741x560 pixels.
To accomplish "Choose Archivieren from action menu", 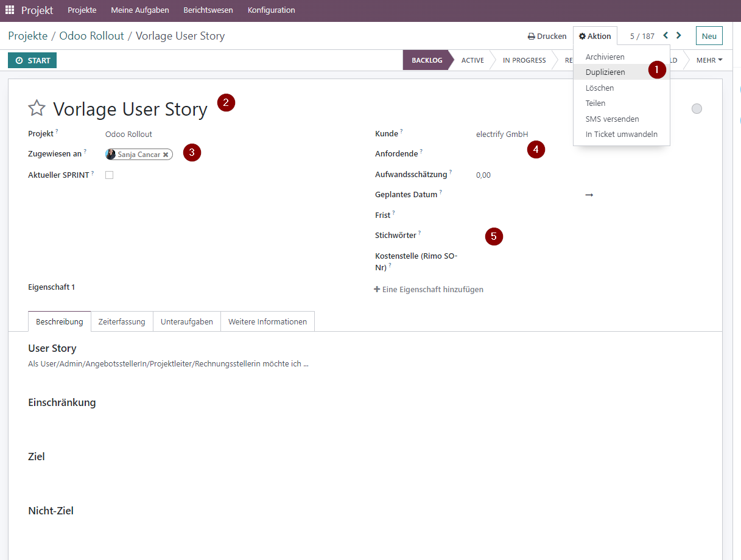I will coord(621,57).
